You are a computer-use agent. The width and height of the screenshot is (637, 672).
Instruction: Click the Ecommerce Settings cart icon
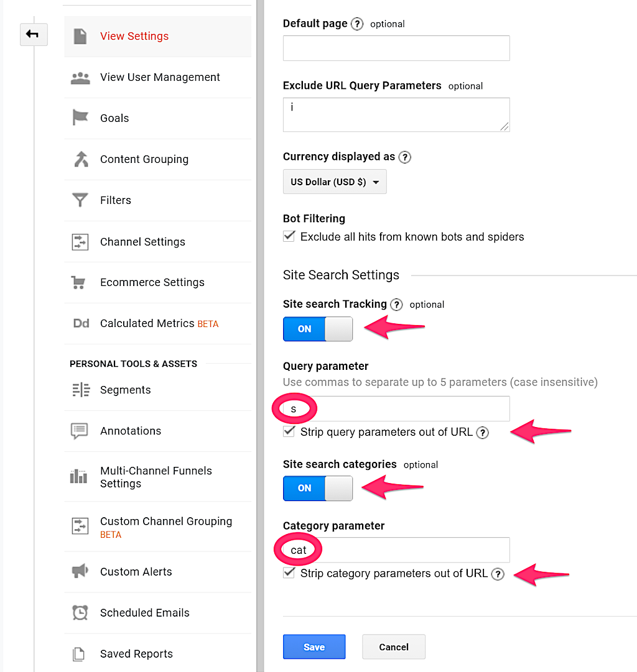79,283
